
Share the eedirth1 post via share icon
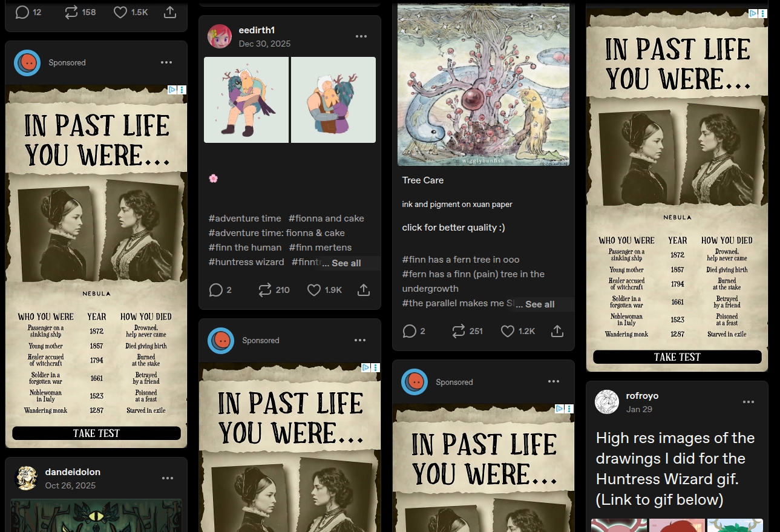coord(364,291)
